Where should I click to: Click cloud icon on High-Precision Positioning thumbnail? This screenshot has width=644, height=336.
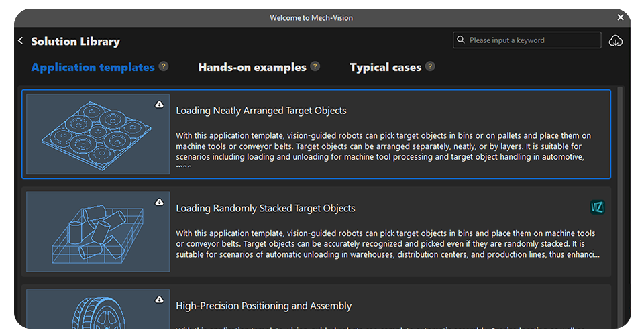[159, 299]
